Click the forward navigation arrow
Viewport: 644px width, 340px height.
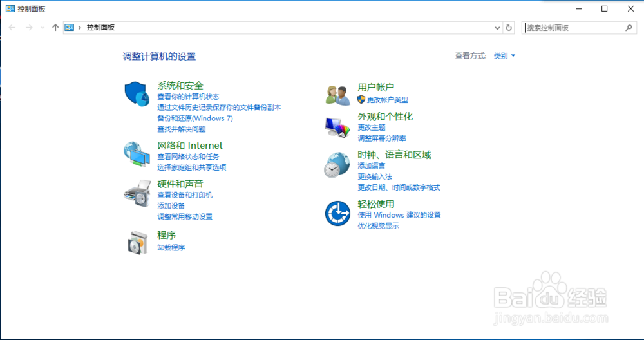click(x=29, y=28)
